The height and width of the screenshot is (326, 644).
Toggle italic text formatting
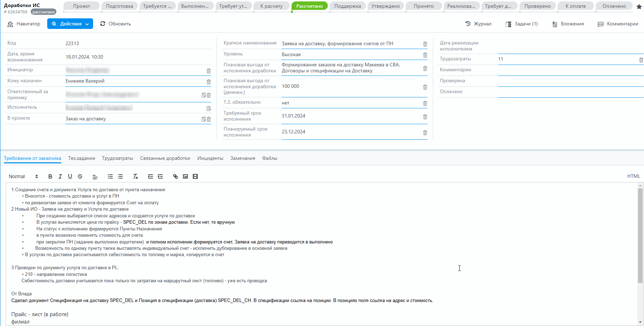click(60, 176)
